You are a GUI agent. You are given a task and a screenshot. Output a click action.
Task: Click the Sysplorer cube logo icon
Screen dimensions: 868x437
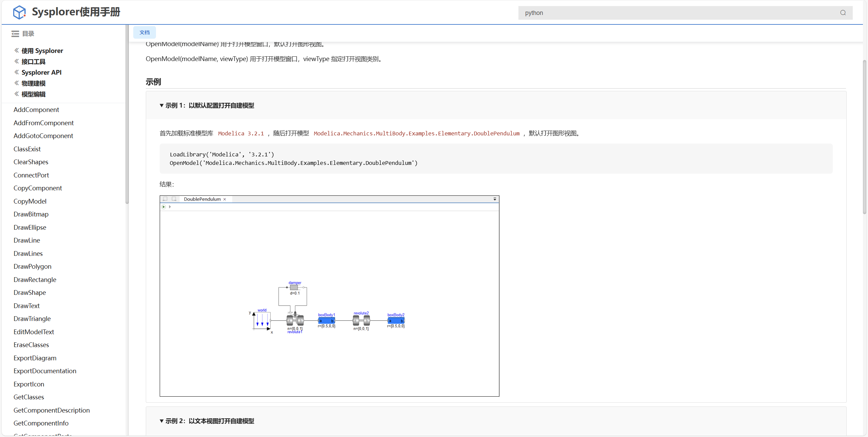click(19, 13)
